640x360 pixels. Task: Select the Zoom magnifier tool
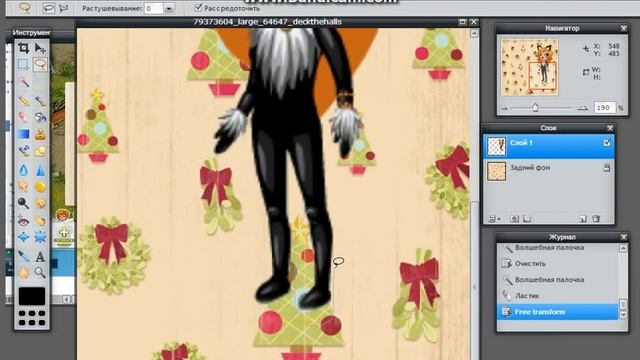(x=40, y=272)
